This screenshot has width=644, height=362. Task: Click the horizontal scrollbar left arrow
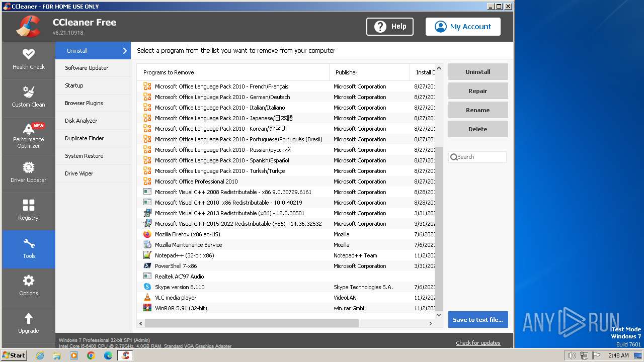(x=141, y=323)
